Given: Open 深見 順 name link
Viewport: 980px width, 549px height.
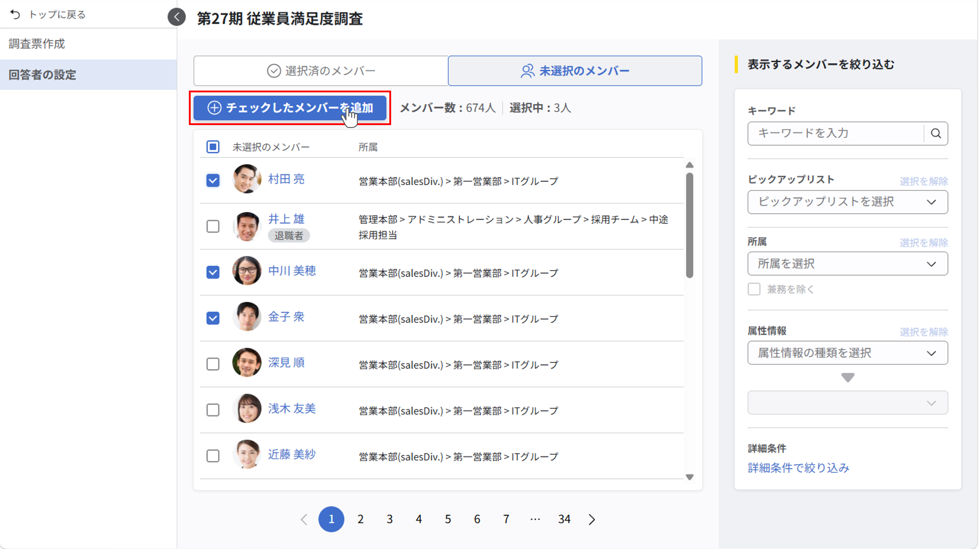Looking at the screenshot, I should point(286,363).
